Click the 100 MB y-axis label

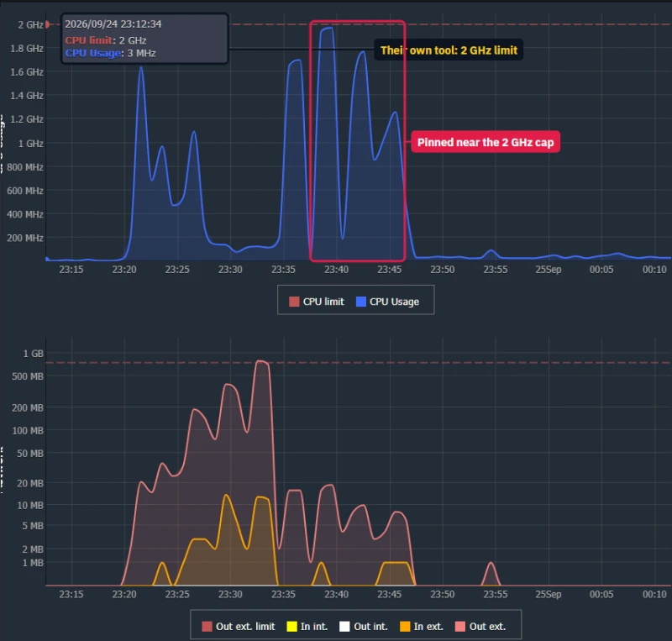pyautogui.click(x=28, y=430)
